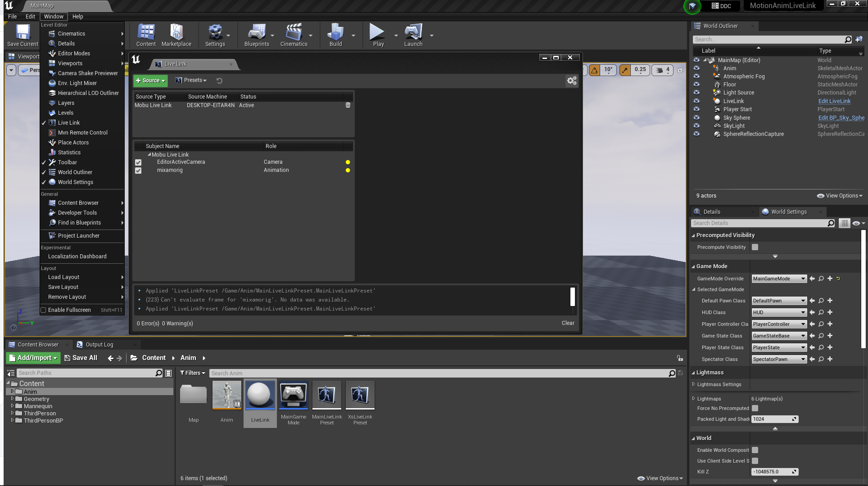Click the Edit LiveLink link
This screenshot has width=868, height=486.
(x=834, y=101)
